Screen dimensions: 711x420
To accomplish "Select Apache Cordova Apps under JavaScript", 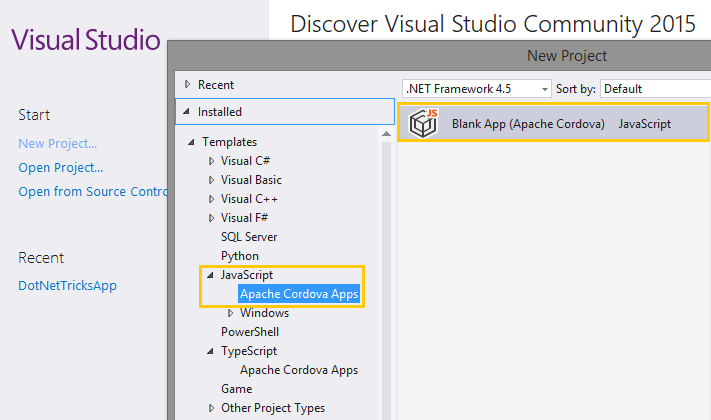I will coord(298,294).
